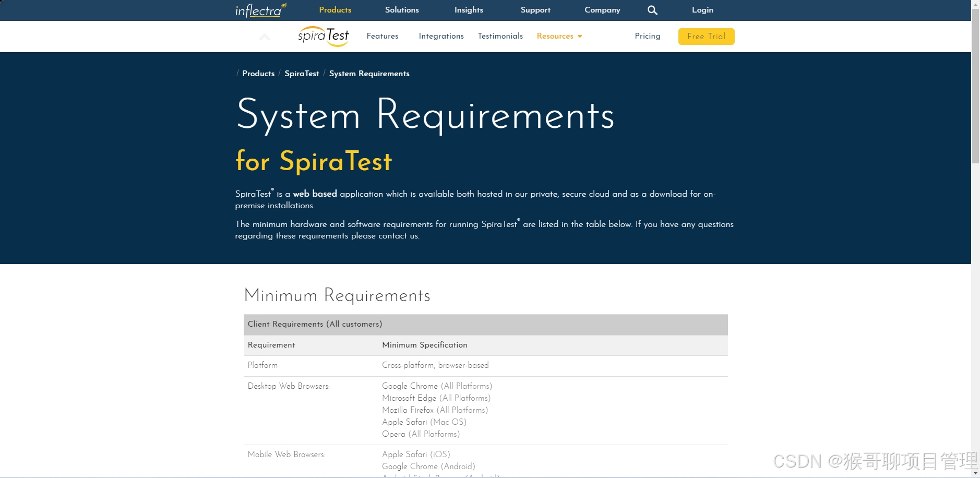Click 'Apple Safari (Mac OS)' entry
This screenshot has width=980, height=478.
pos(424,422)
